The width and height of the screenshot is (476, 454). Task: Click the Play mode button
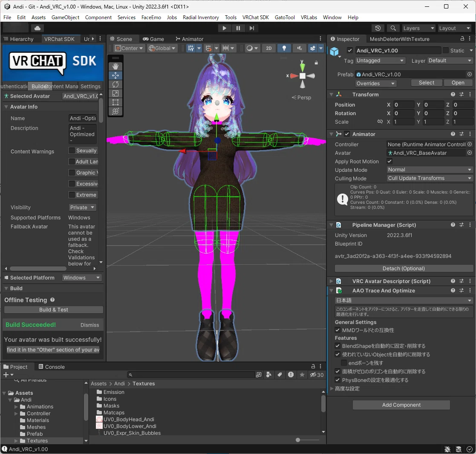[224, 28]
